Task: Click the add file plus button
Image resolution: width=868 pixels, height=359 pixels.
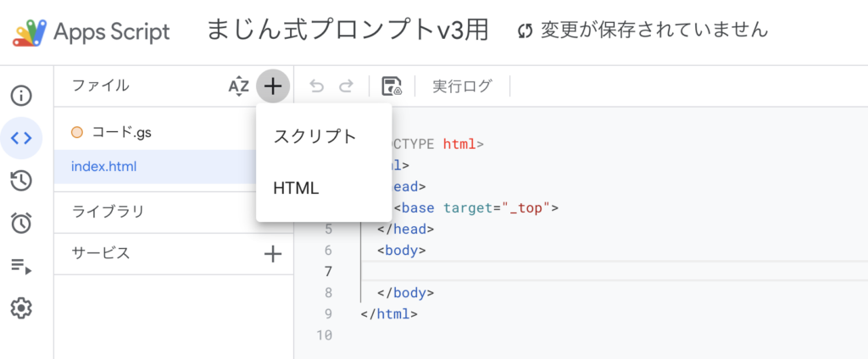Action: (x=273, y=86)
